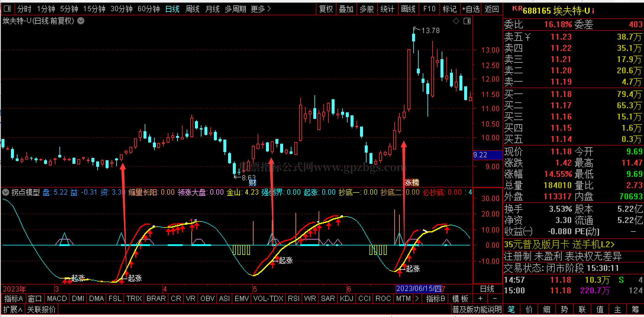The image size is (644, 317).
Task: Select the FSL indicator
Action: pyautogui.click(x=115, y=299)
